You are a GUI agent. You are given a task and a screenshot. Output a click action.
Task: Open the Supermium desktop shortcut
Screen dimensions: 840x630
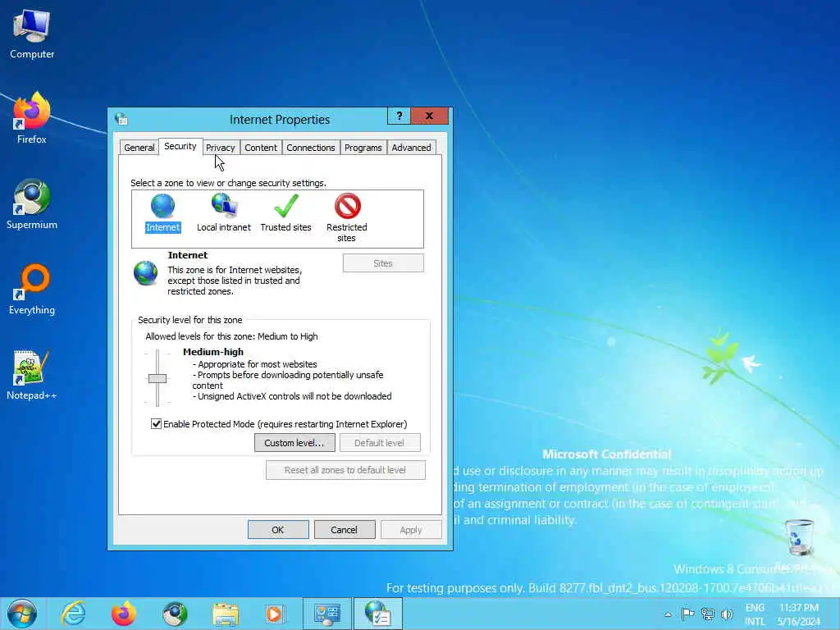pos(32,204)
